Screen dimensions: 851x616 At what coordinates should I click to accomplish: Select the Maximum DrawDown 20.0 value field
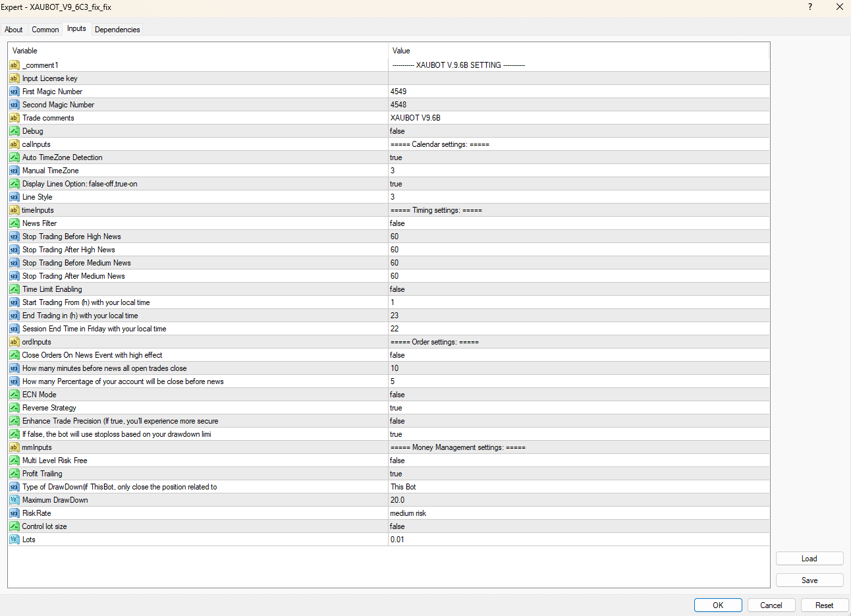pos(398,500)
